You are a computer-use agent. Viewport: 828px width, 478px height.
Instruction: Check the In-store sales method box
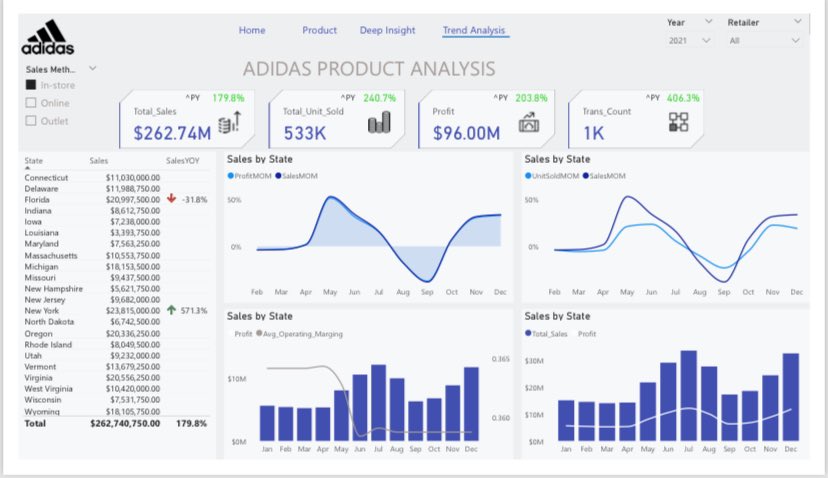point(31,85)
